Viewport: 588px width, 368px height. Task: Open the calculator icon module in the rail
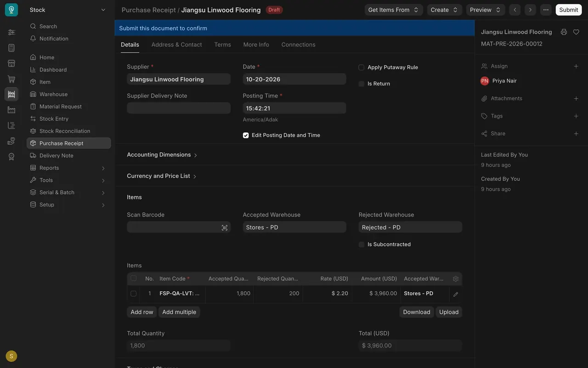click(x=11, y=48)
